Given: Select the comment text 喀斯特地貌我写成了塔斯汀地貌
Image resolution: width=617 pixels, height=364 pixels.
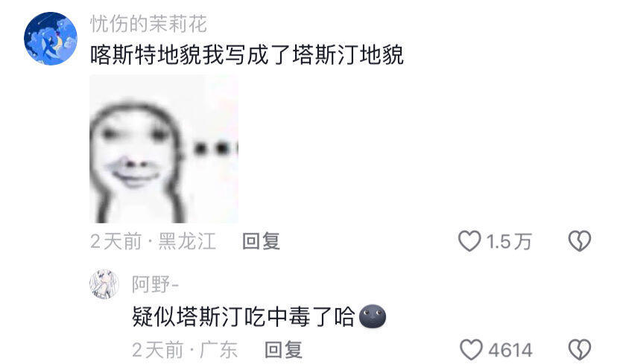Looking at the screenshot, I should point(247,54).
